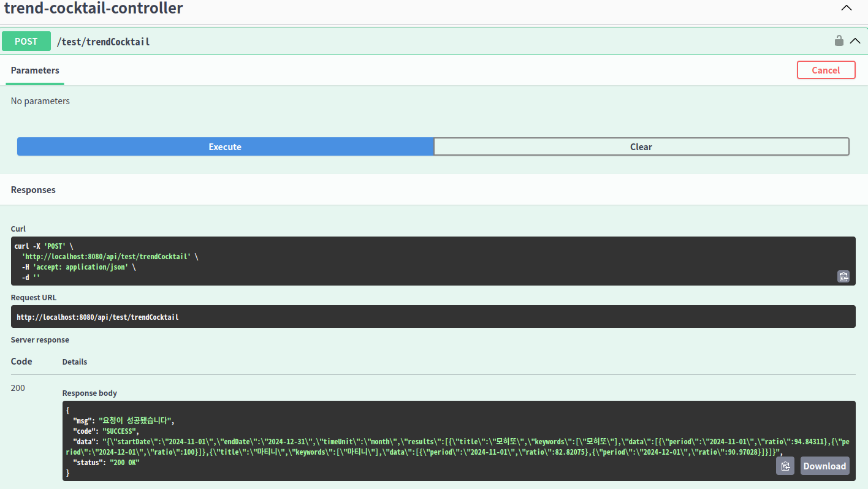Click the padlock authorization icon
The image size is (868, 489).
click(x=839, y=40)
